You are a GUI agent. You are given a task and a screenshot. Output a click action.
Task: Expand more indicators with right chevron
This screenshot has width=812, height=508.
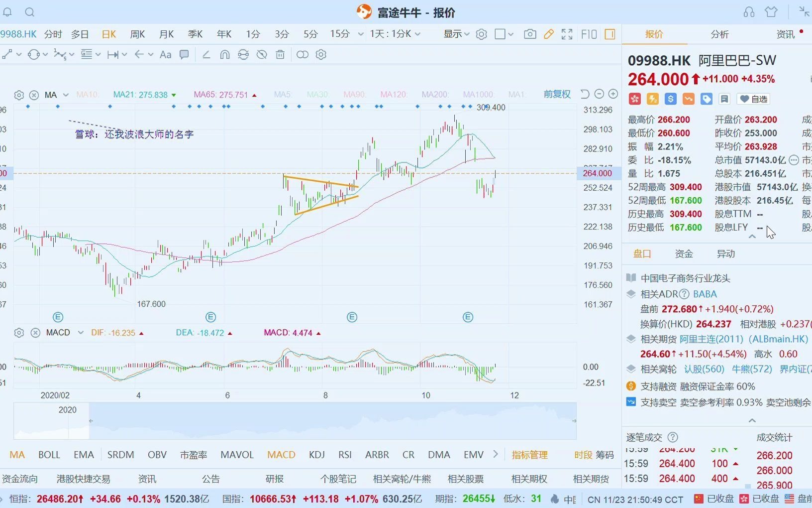[x=495, y=454]
